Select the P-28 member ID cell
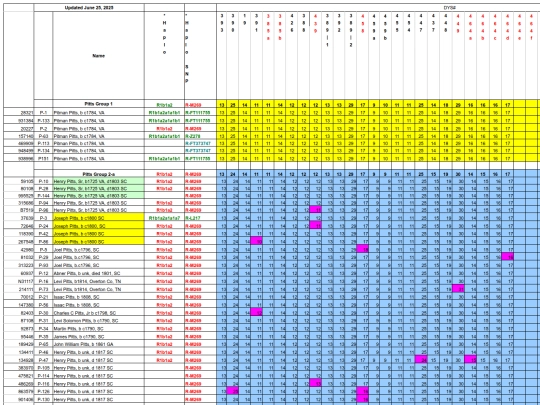The height and width of the screenshot is (405, 540). point(43,188)
